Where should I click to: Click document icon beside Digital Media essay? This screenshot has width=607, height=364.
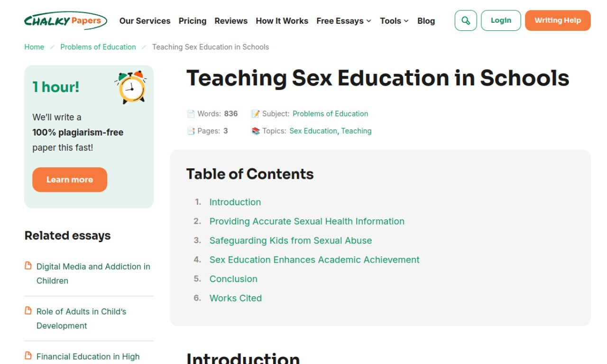click(x=28, y=266)
